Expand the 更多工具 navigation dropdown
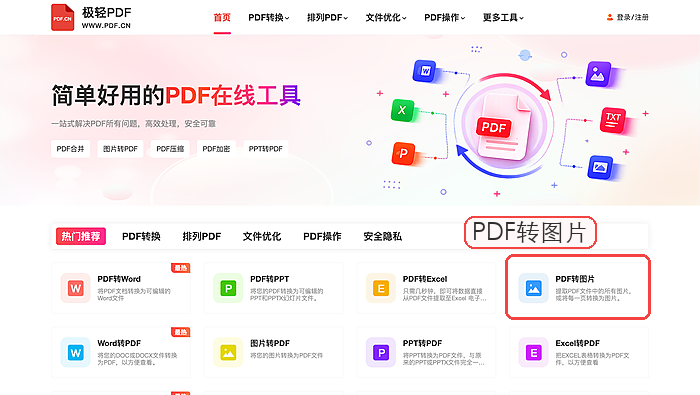 pos(503,17)
